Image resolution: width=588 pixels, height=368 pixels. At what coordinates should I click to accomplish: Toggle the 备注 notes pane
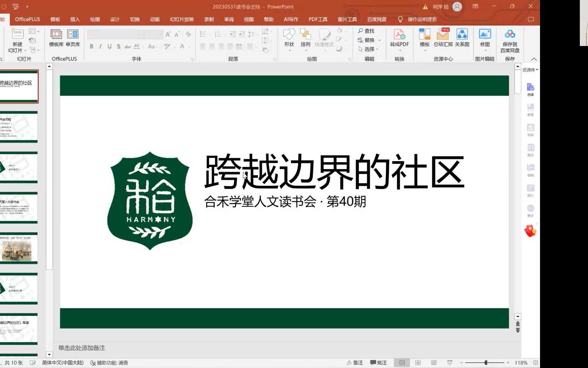[355, 363]
